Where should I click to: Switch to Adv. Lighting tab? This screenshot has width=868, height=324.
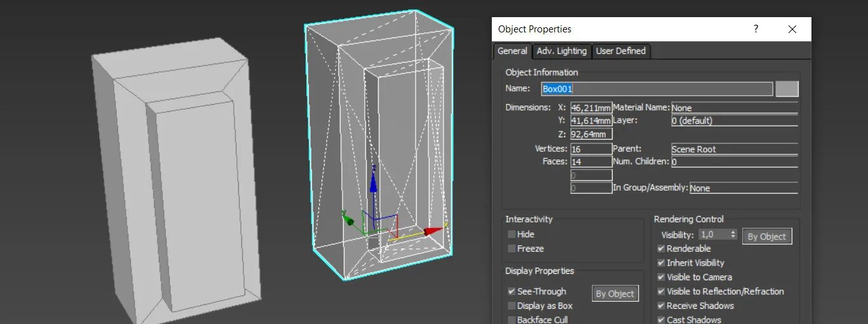coord(562,51)
